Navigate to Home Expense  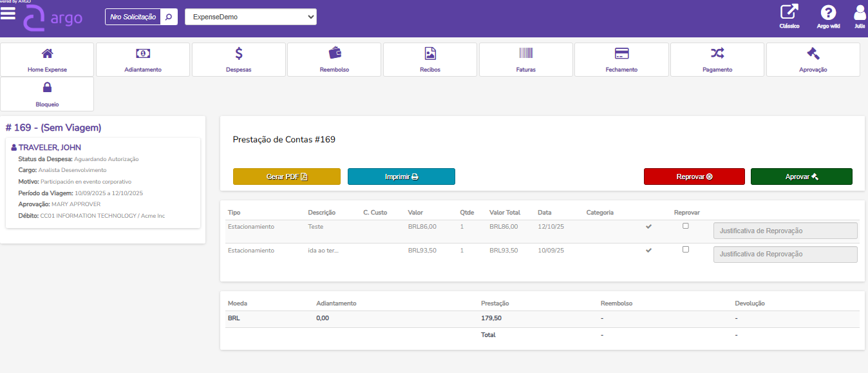click(47, 59)
